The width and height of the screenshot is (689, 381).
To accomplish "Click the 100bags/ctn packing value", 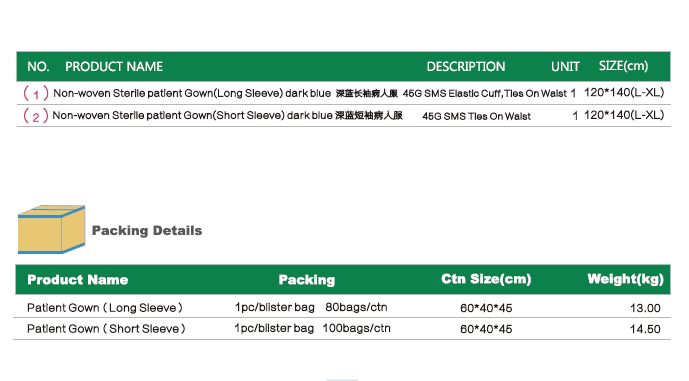I will pos(356,328).
